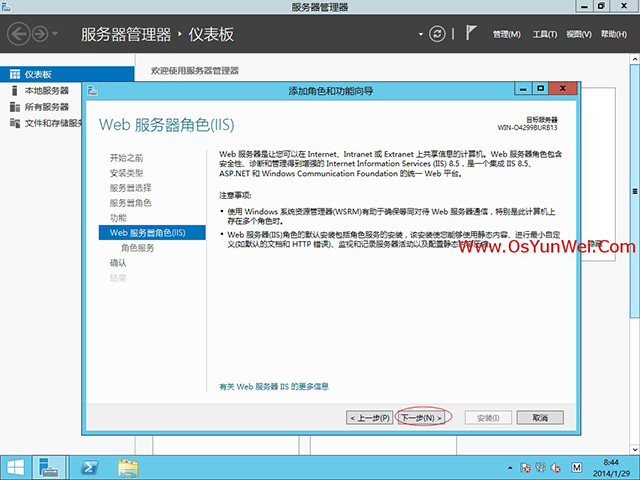Open the notifications flag icon

[472, 34]
